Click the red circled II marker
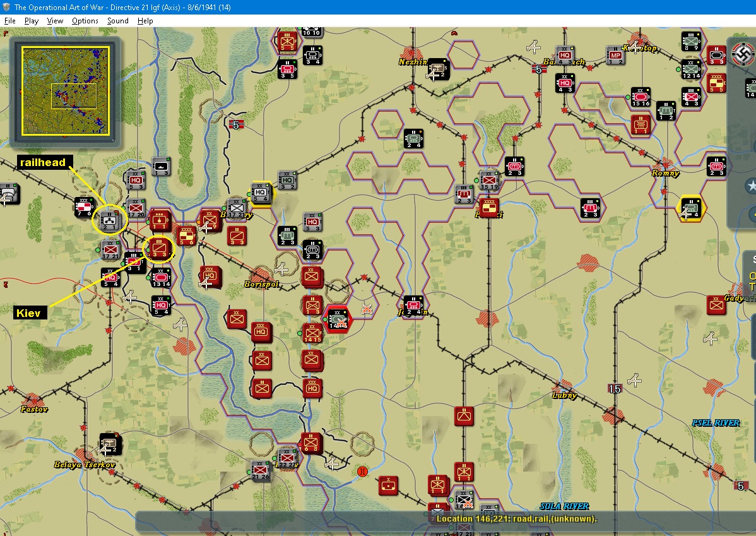 coord(362,472)
